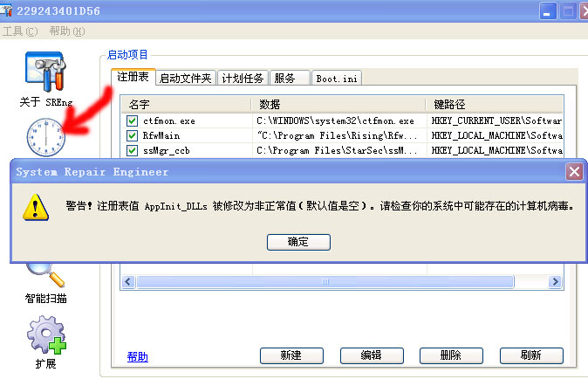Select the C:\Program Files\StarSec\ssM... cell
Image resolution: width=588 pixels, height=379 pixels.
(337, 150)
